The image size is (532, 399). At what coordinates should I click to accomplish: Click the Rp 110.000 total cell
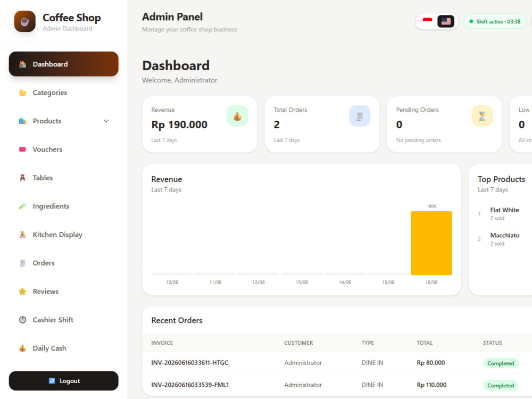pyautogui.click(x=431, y=385)
